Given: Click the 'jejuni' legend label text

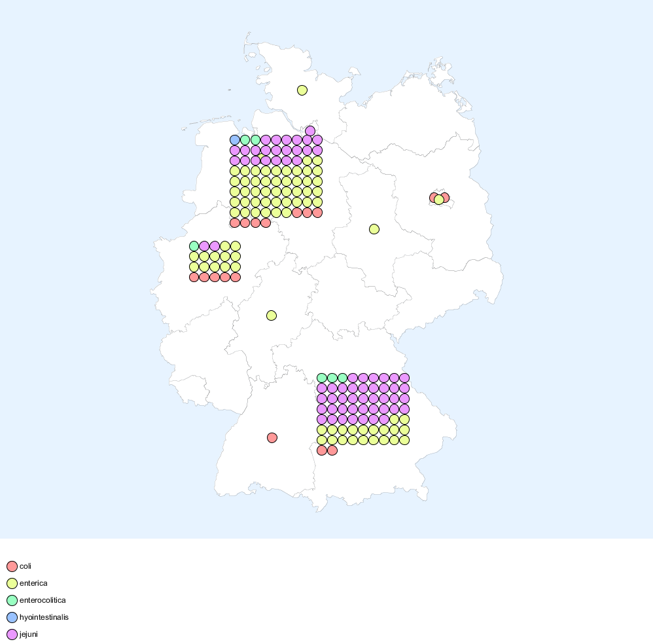Looking at the screenshot, I should (x=29, y=634).
